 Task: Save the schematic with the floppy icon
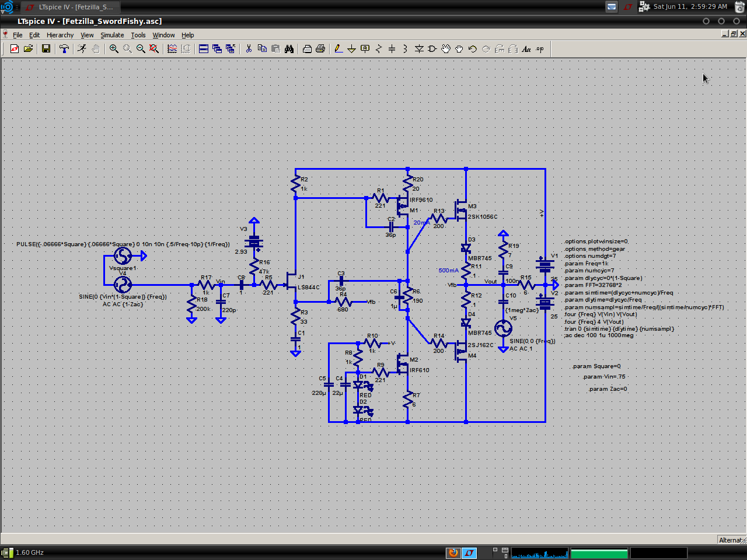[x=46, y=49]
